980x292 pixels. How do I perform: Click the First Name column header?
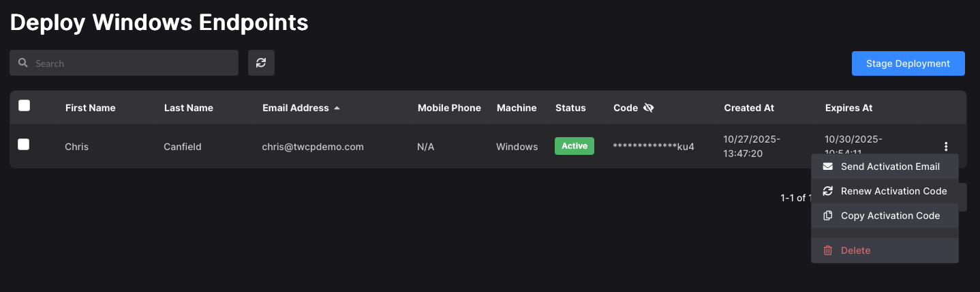click(90, 108)
